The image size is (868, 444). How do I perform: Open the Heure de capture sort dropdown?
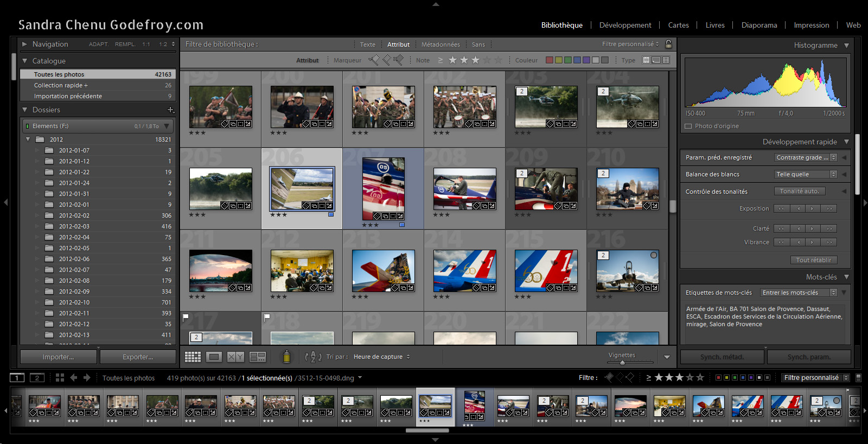[x=382, y=357]
